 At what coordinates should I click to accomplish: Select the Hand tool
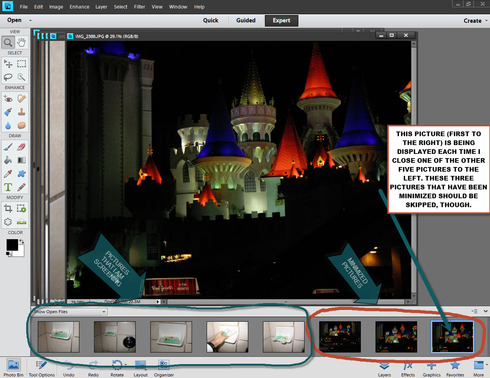(x=21, y=42)
